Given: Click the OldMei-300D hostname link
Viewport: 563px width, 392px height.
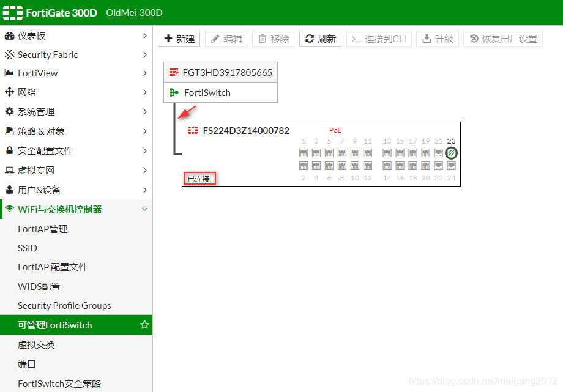Looking at the screenshot, I should point(134,13).
